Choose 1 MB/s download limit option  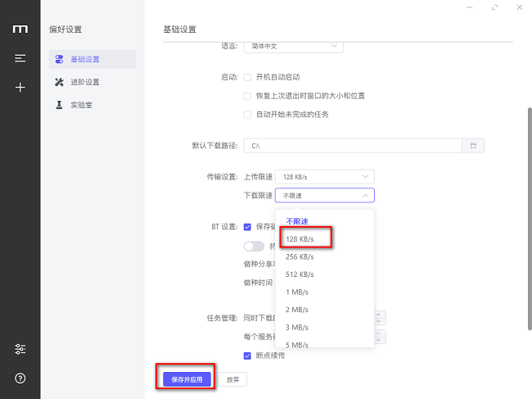[295, 292]
